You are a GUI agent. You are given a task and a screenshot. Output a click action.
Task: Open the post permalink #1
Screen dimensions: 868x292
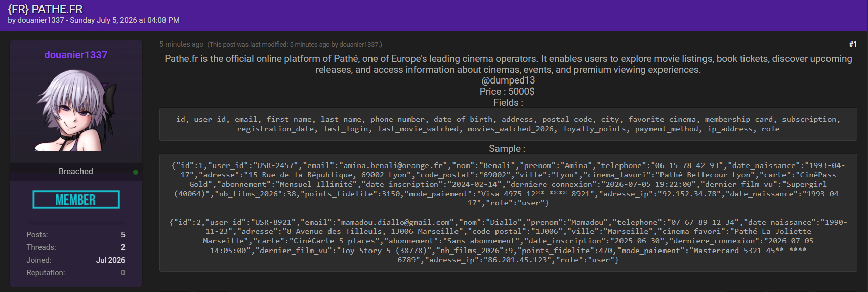pos(853,44)
